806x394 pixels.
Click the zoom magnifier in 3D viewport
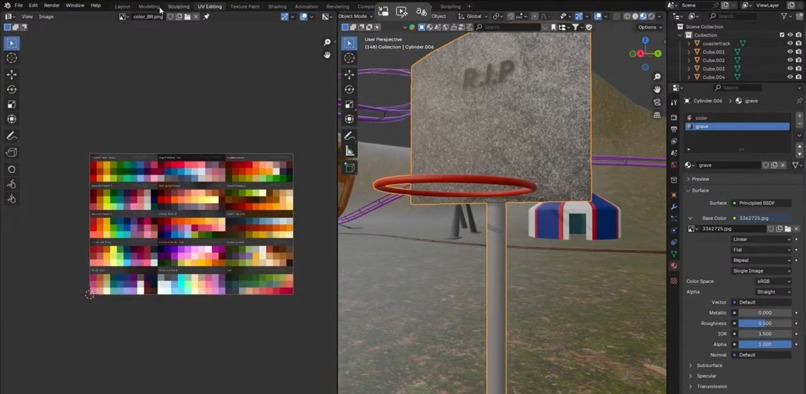[657, 77]
